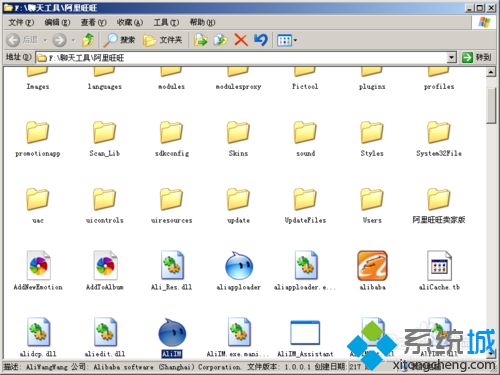Image resolution: width=500 pixels, height=375 pixels.
Task: Open the Help (帮助) menu
Action: click(202, 22)
